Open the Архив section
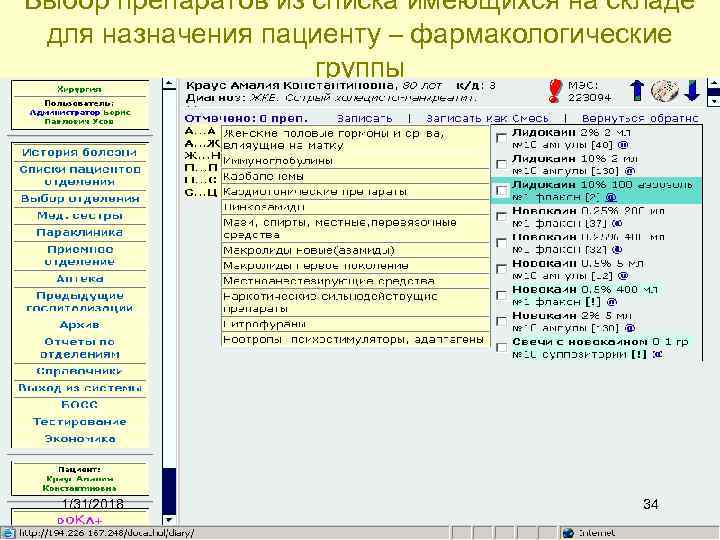The image size is (720, 540). pos(79,325)
